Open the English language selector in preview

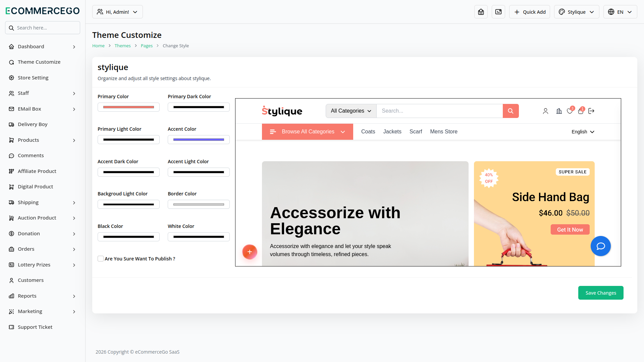[583, 132]
